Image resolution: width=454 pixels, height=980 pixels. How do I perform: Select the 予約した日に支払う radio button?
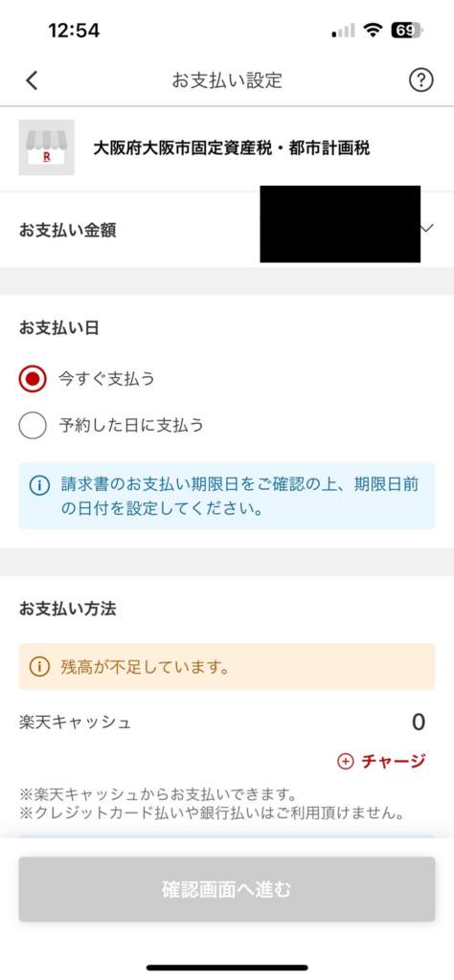(33, 426)
